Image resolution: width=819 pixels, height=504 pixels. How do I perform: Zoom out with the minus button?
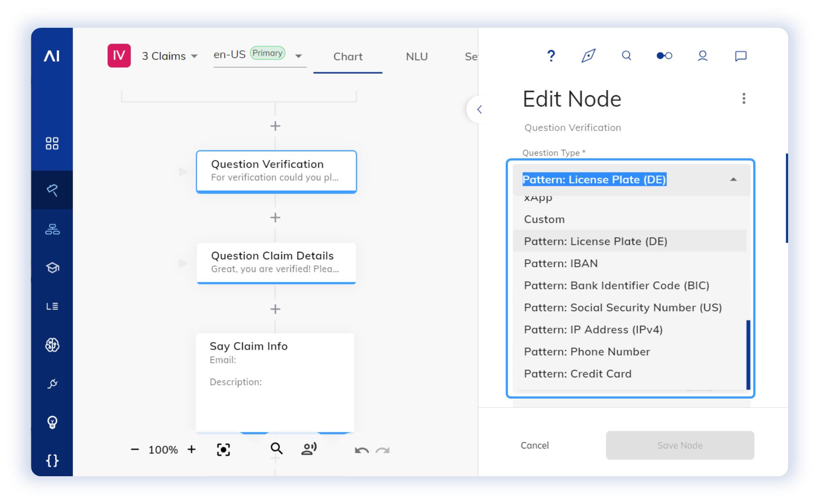135,449
